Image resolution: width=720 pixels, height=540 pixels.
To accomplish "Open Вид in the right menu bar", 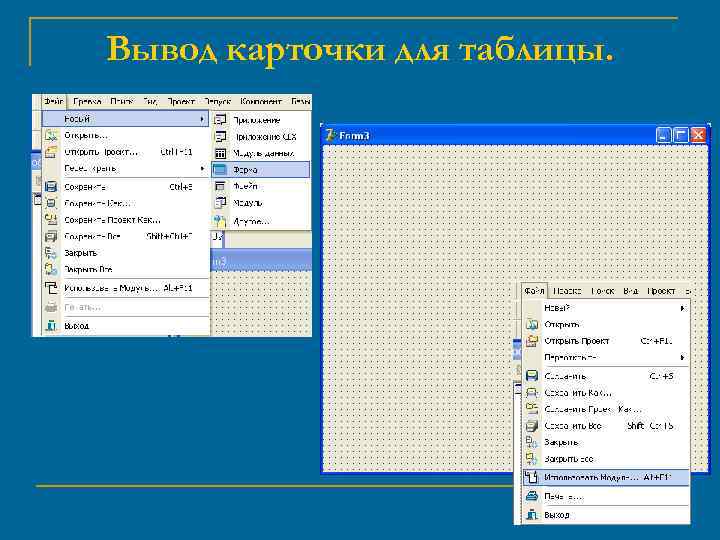I will pyautogui.click(x=630, y=291).
